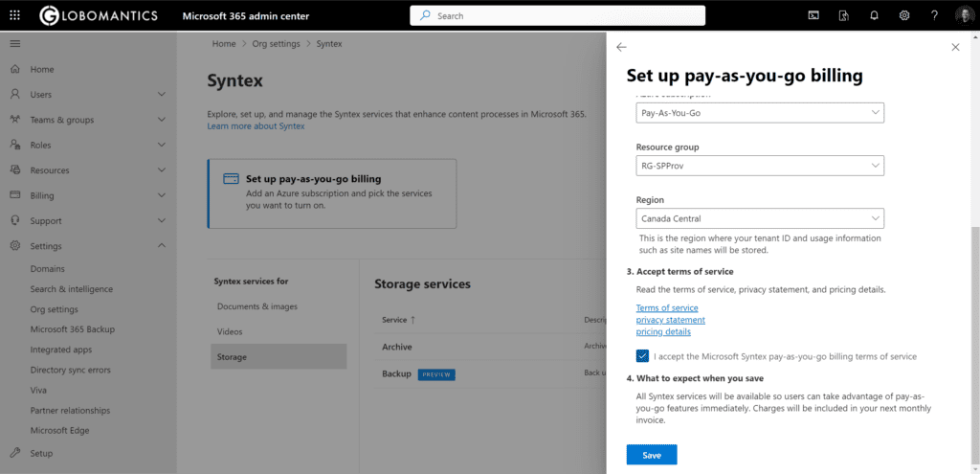Open the help question mark icon
Screen dimensions: 980x474
pos(934,15)
